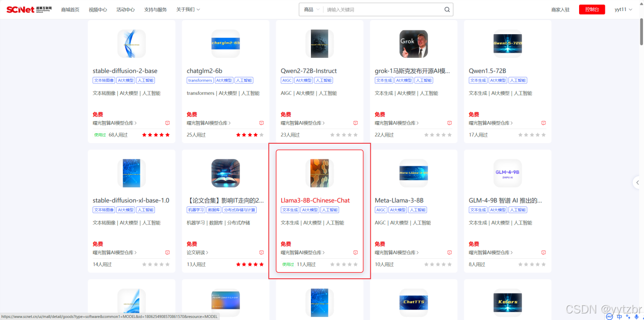Click the stable-diffusion-xl-base-1.0 model image

tap(132, 173)
